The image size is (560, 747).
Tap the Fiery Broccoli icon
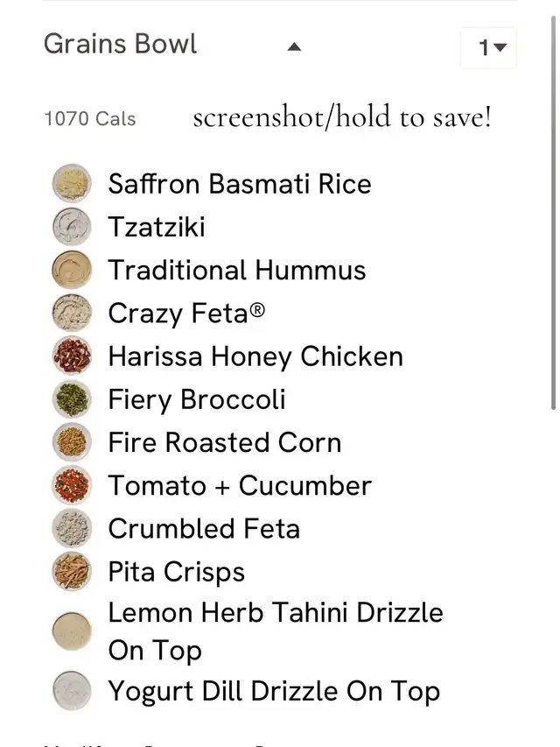pos(72,398)
